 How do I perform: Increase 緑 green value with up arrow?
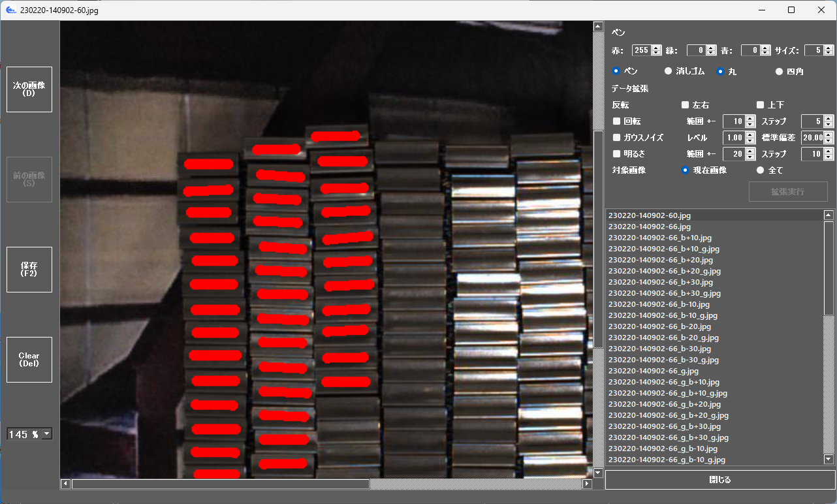point(711,47)
